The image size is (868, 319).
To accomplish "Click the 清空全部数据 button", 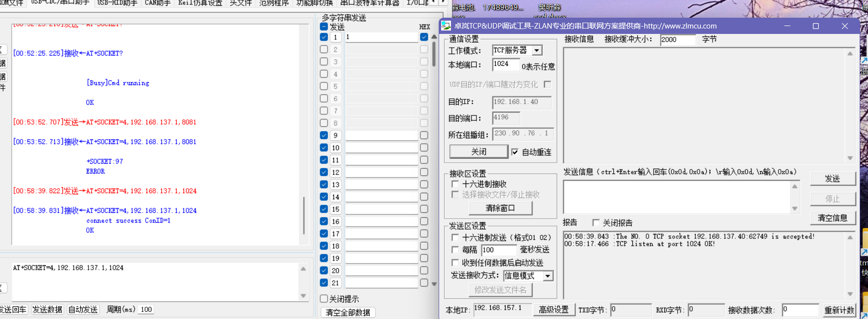I will click(x=348, y=313).
